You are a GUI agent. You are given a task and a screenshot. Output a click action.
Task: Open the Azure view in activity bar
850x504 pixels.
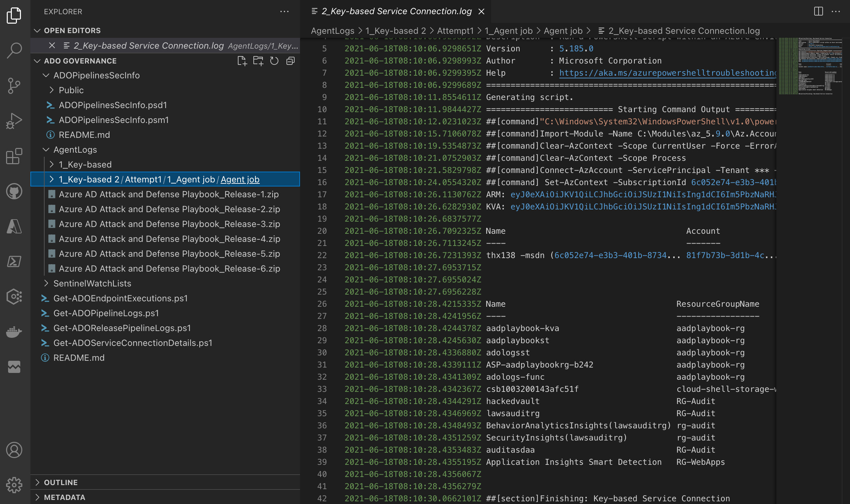14,227
